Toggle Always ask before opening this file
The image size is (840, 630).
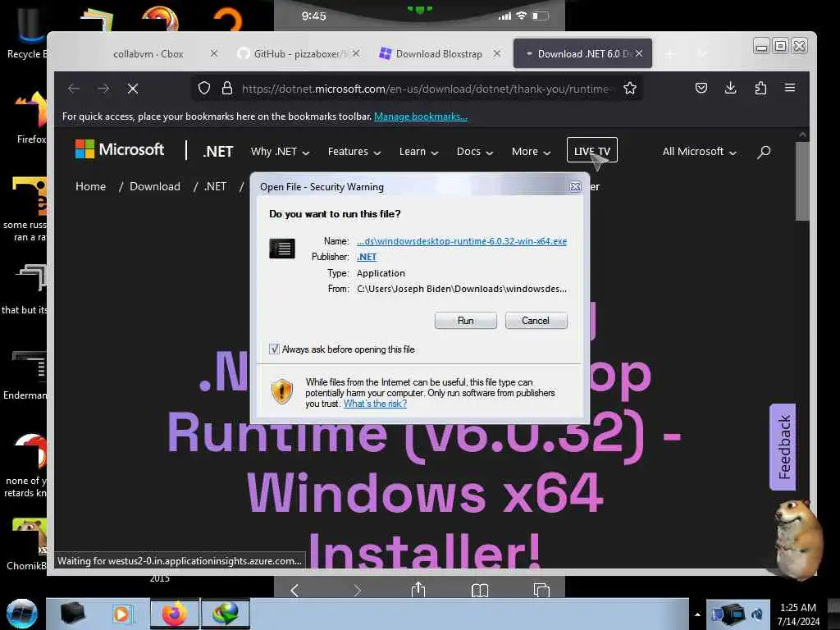coord(274,349)
